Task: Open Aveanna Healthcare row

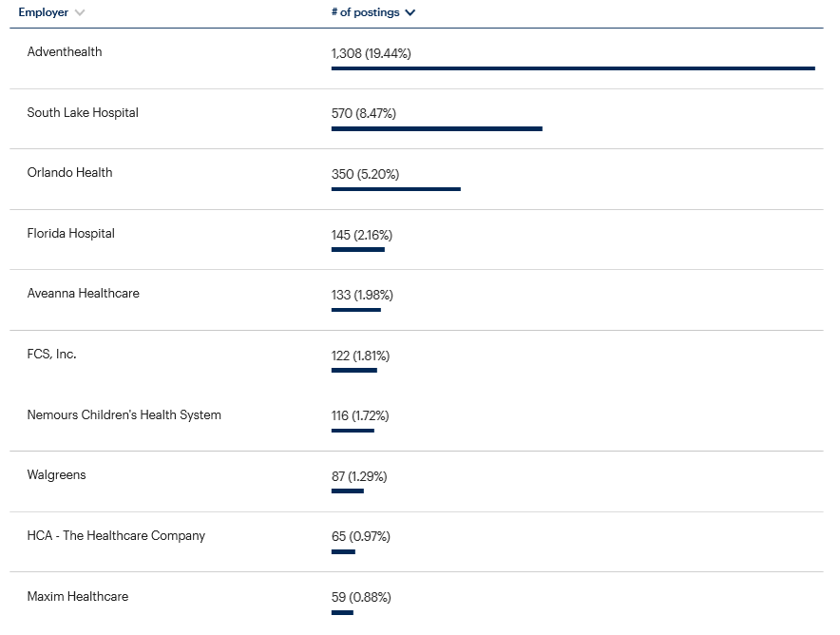Action: point(83,294)
